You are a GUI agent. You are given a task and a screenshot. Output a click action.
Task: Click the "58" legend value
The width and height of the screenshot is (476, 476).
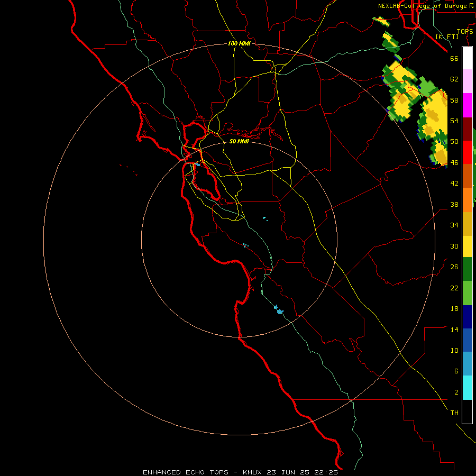tap(454, 100)
